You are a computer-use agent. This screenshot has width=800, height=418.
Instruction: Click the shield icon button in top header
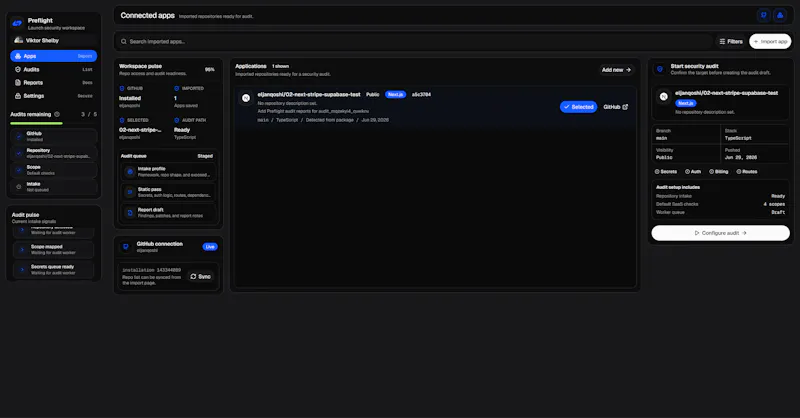pos(764,15)
